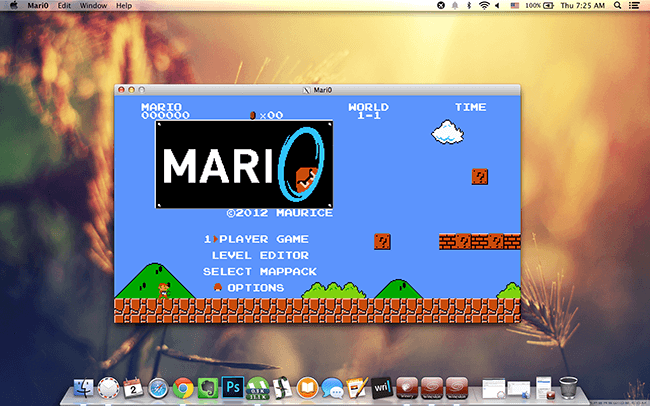Open the first red square Dock app
Screen dimensions: 650x406
pos(407,388)
